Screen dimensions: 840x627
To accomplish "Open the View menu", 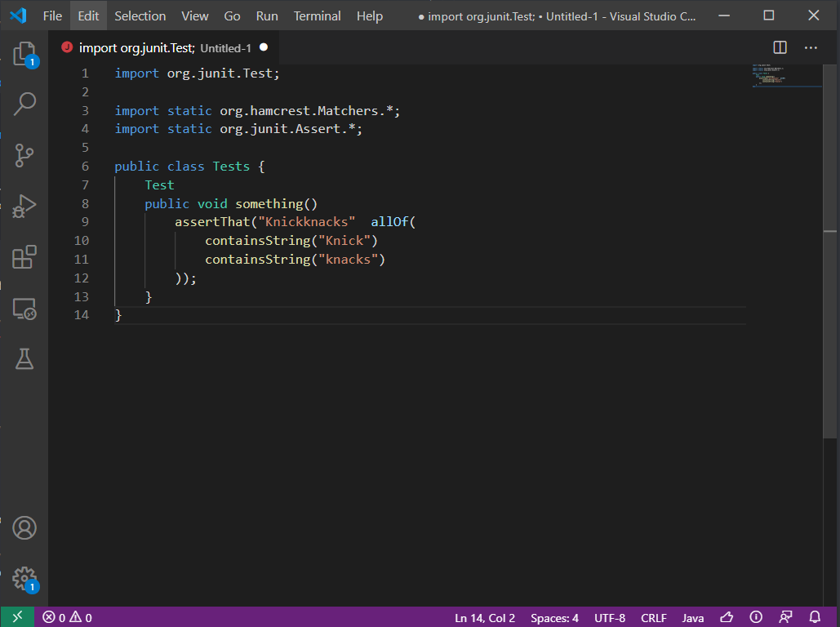I will pos(195,16).
